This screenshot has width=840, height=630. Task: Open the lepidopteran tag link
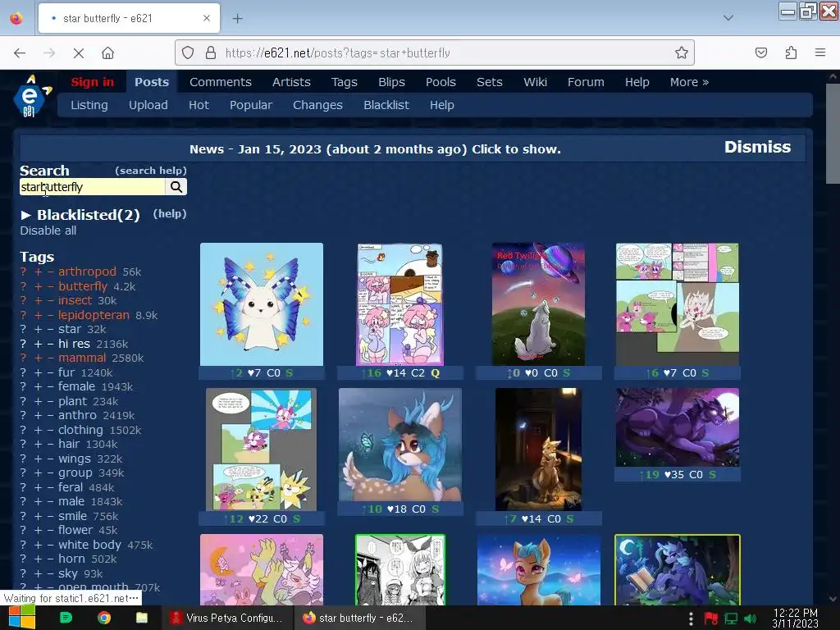[94, 315]
